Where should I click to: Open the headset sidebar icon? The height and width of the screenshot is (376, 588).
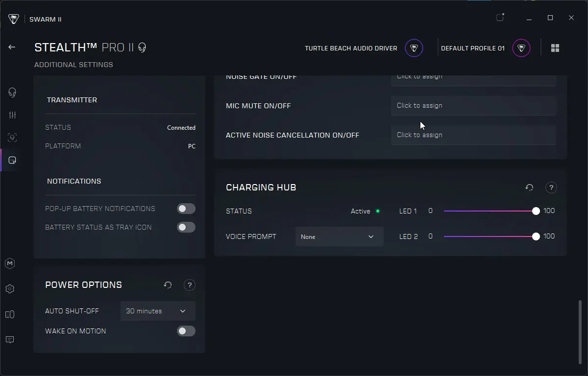click(12, 92)
